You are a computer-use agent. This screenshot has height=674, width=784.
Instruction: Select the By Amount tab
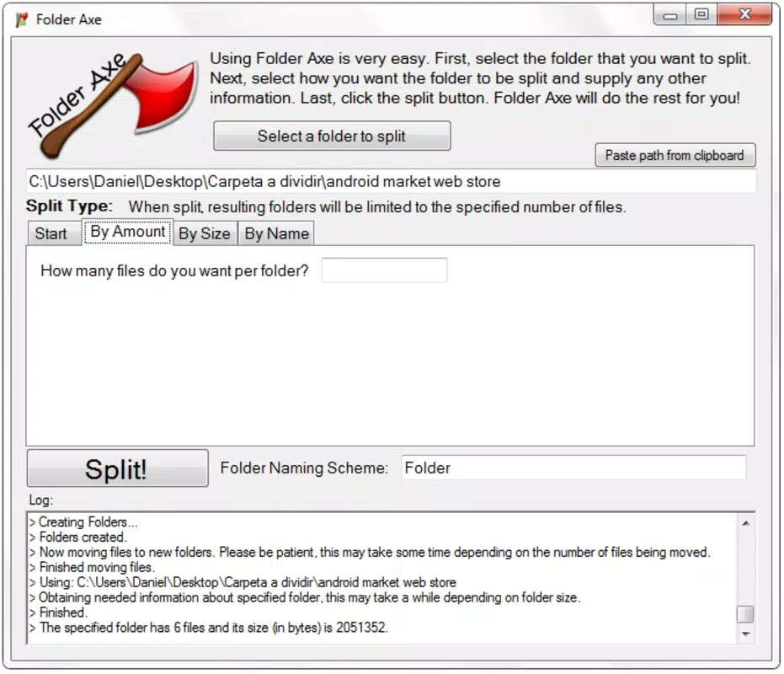128,232
